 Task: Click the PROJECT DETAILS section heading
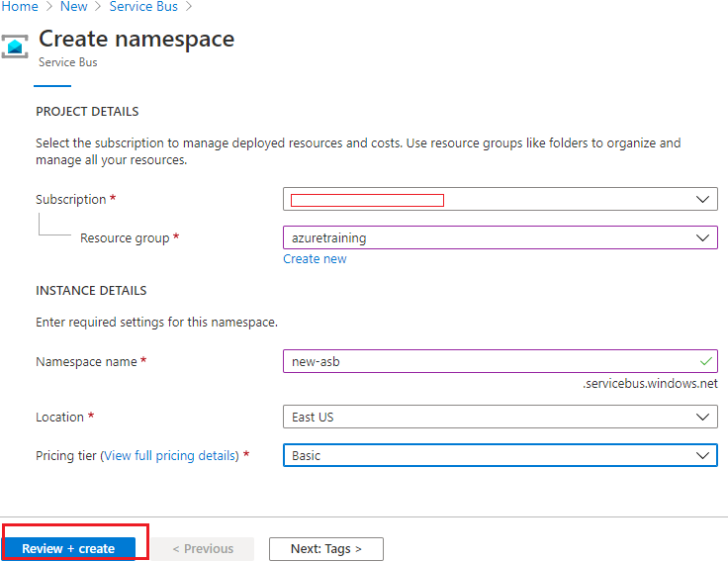(87, 112)
